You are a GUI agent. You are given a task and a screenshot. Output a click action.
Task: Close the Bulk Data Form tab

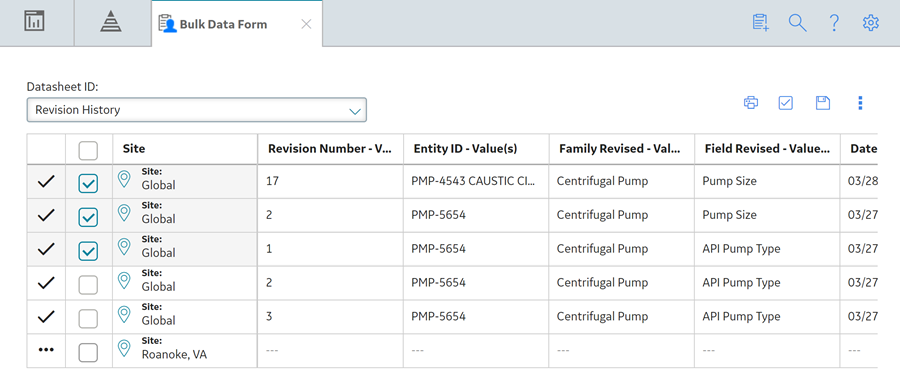pyautogui.click(x=307, y=24)
